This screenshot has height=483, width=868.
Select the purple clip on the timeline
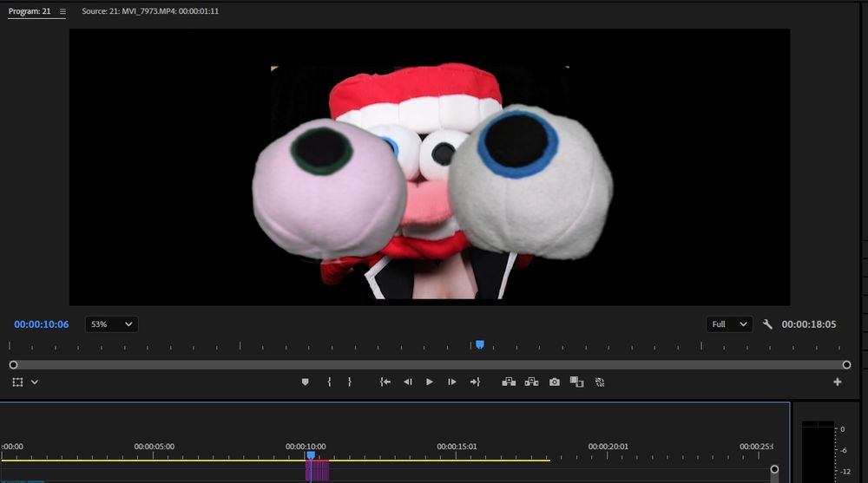coord(318,471)
